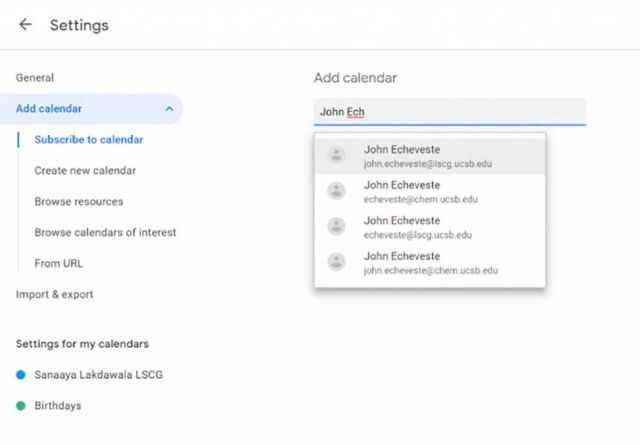The height and width of the screenshot is (445, 640).
Task: Click avatar icon for john.echeveste@lscg.ucsb.edu
Action: (x=337, y=155)
